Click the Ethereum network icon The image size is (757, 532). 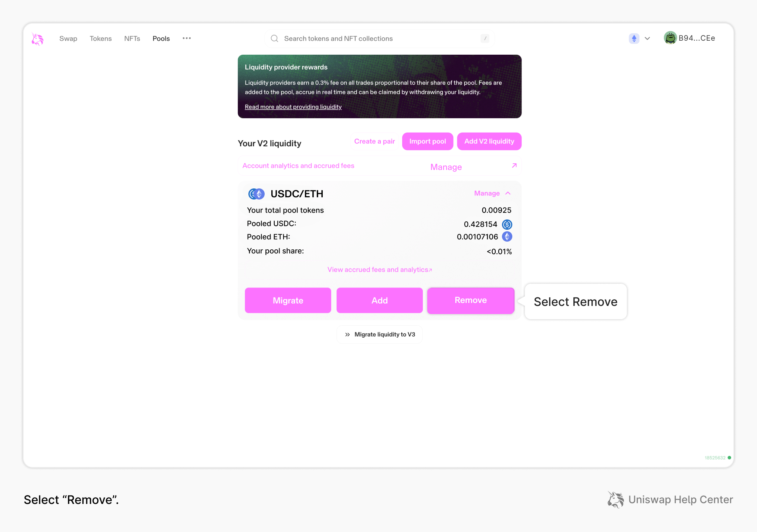[x=634, y=38]
